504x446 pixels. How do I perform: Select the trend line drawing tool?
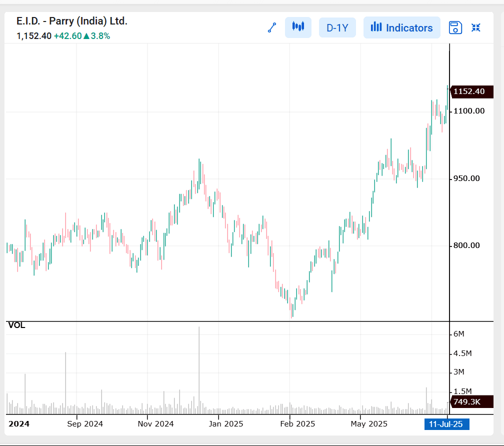click(x=272, y=27)
